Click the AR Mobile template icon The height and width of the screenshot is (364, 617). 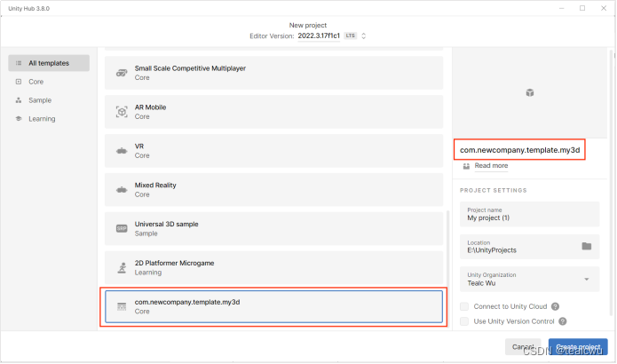[x=122, y=112]
